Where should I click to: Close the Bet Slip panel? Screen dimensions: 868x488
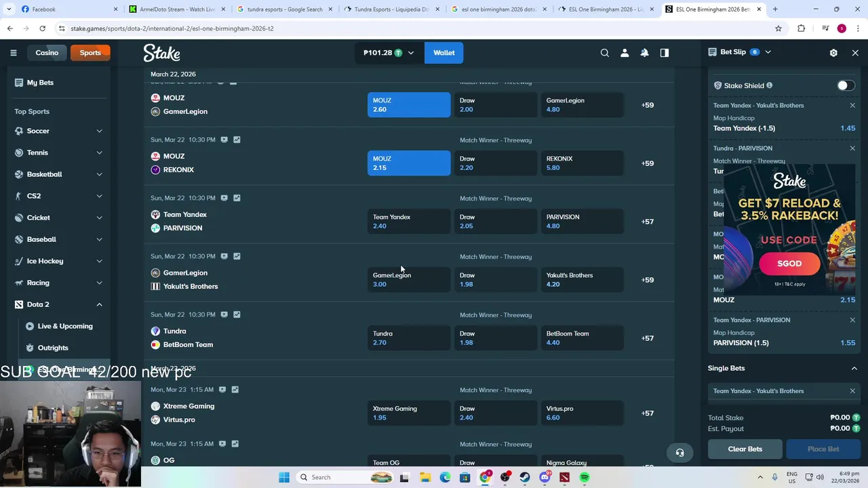coord(854,52)
